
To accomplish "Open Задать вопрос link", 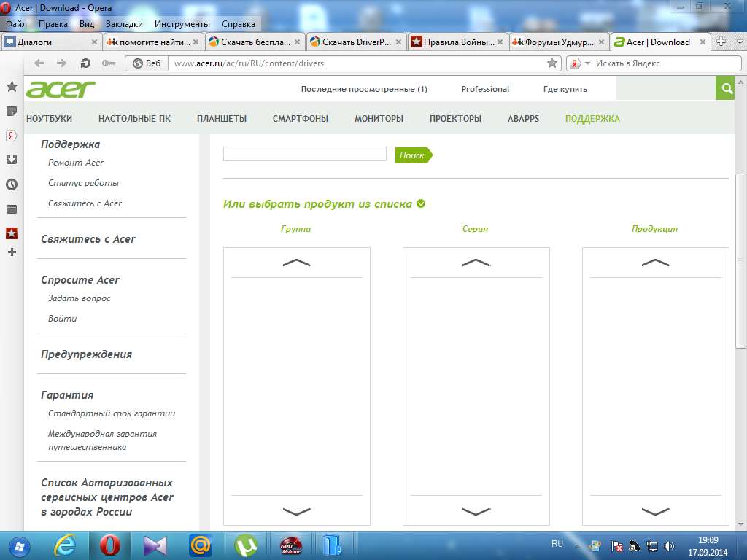I will pos(79,298).
